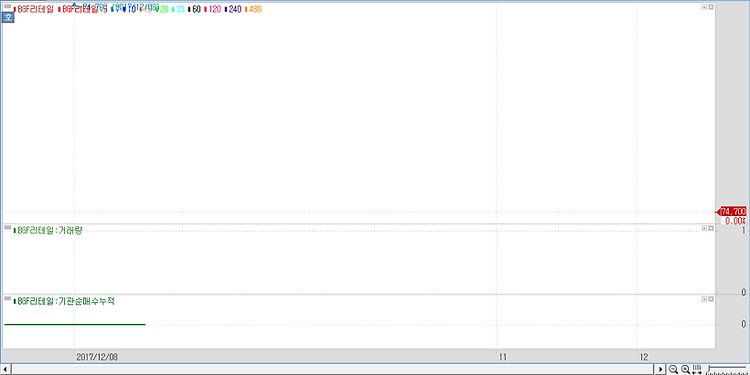Click the 2017/12/08 date axis label
This screenshot has height=375, width=750.
96,357
